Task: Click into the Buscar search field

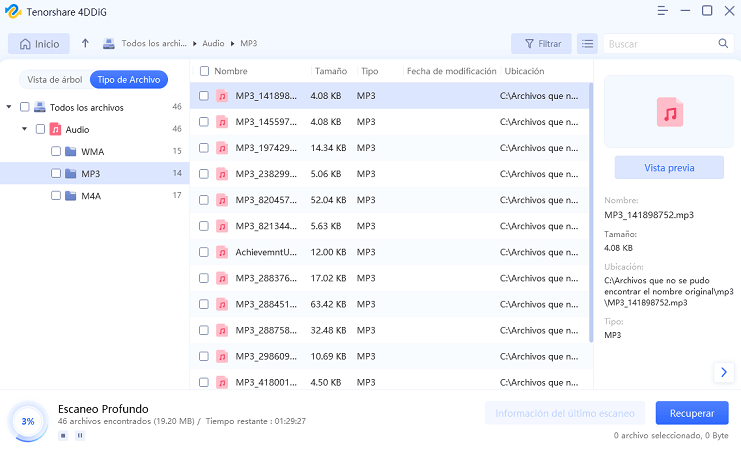Action: coord(660,44)
